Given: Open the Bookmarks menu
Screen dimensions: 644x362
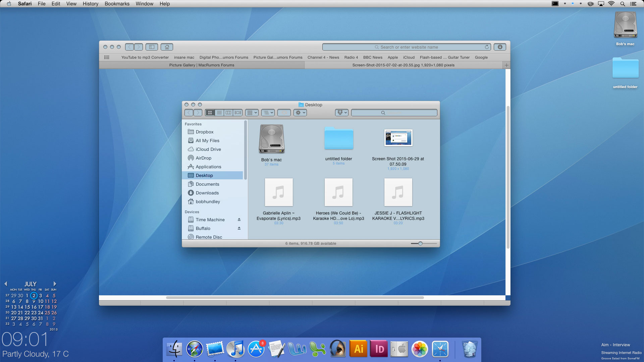Looking at the screenshot, I should 117,4.
